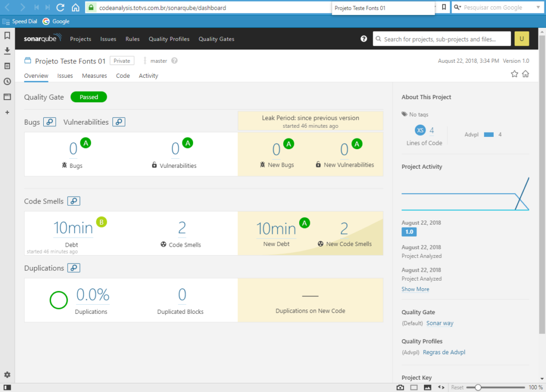Image resolution: width=546 pixels, height=392 pixels.
Task: Click the Duplicated Blocks count of 0
Action: tap(182, 295)
